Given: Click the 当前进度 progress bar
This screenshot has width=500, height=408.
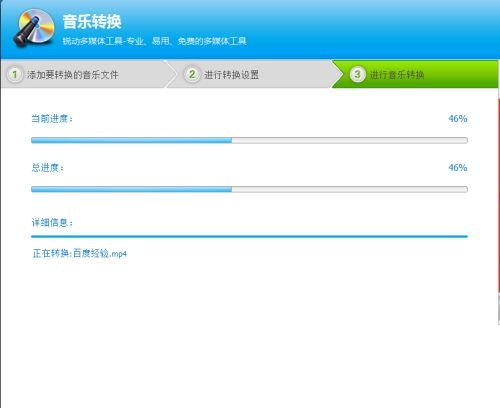Looking at the screenshot, I should [249, 140].
